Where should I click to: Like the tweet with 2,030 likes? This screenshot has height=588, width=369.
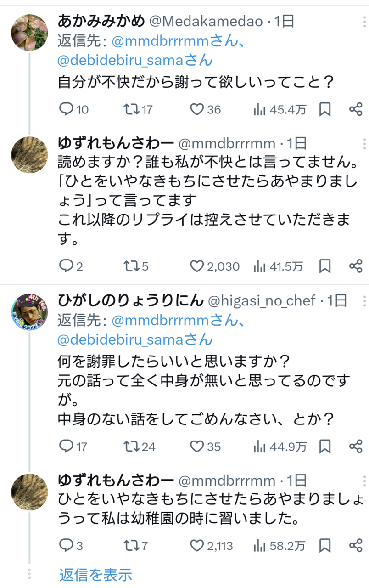tap(197, 266)
